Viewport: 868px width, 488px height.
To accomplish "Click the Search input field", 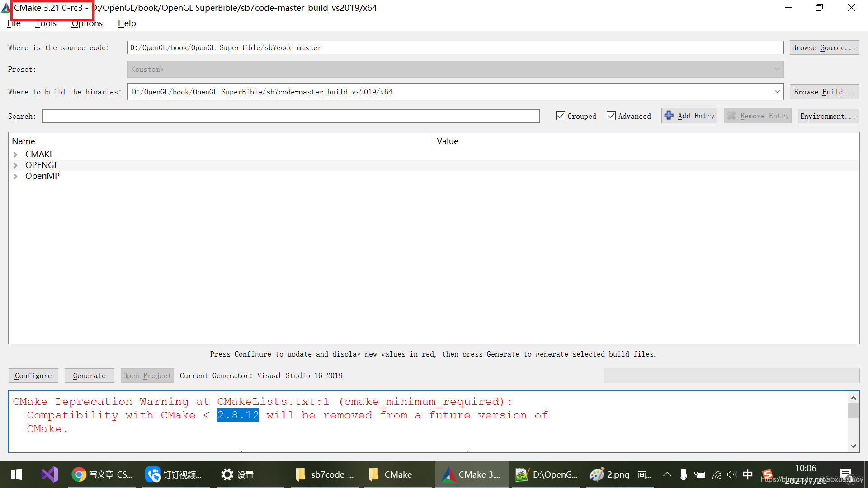I will pyautogui.click(x=291, y=116).
